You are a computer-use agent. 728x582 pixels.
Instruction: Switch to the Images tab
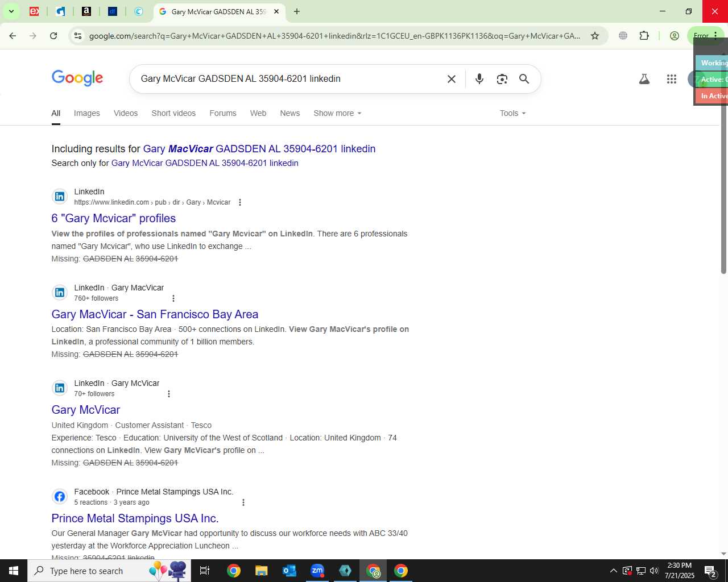pos(87,113)
